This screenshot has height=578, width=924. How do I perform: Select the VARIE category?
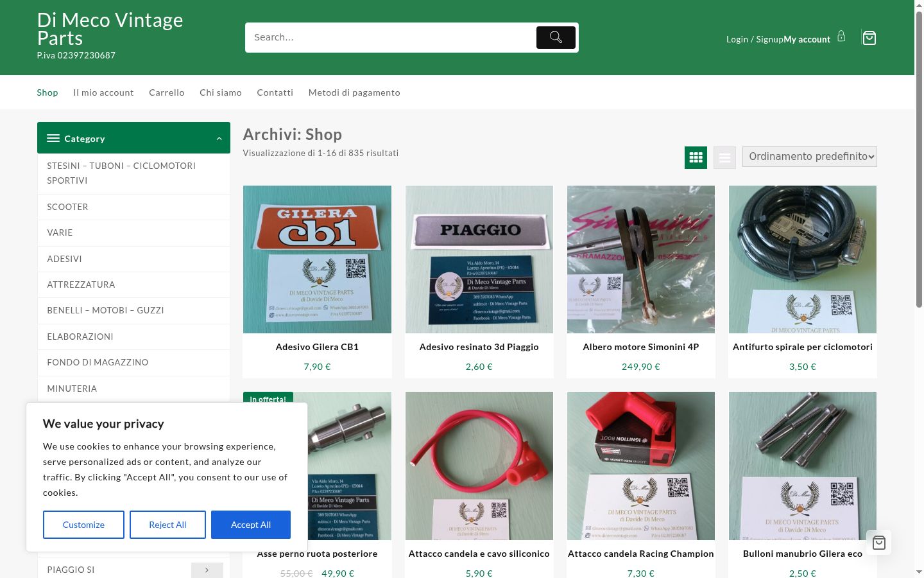click(x=133, y=232)
